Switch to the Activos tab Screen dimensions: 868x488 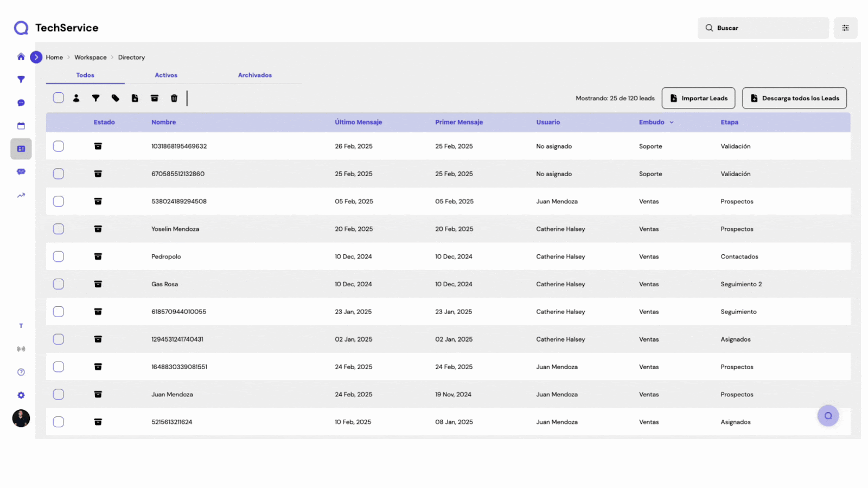point(166,75)
